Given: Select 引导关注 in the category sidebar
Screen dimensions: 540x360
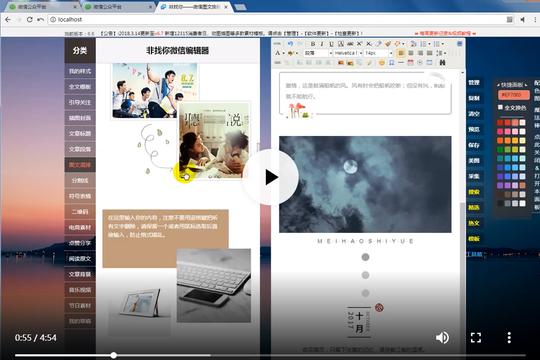Looking at the screenshot, I should pos(80,102).
